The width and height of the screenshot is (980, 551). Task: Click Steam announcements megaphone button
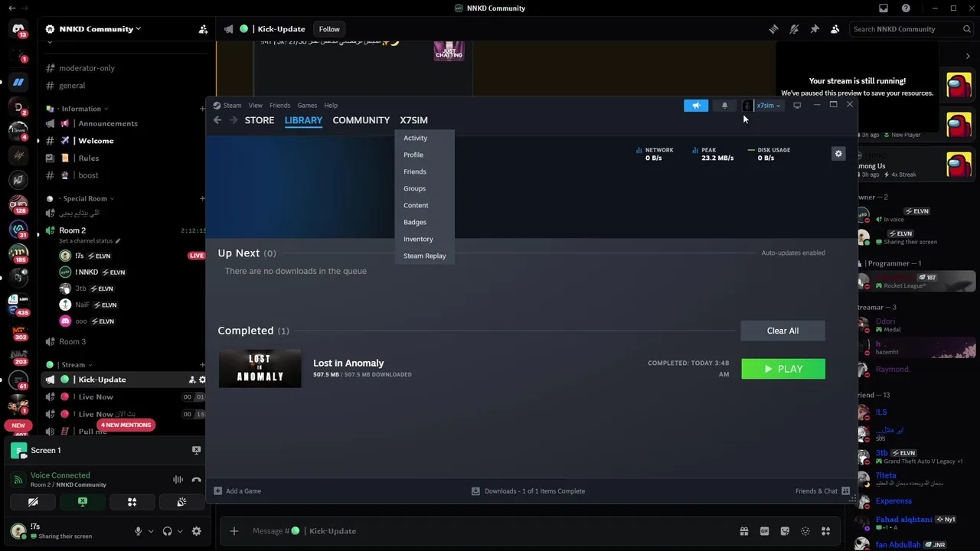[696, 106]
